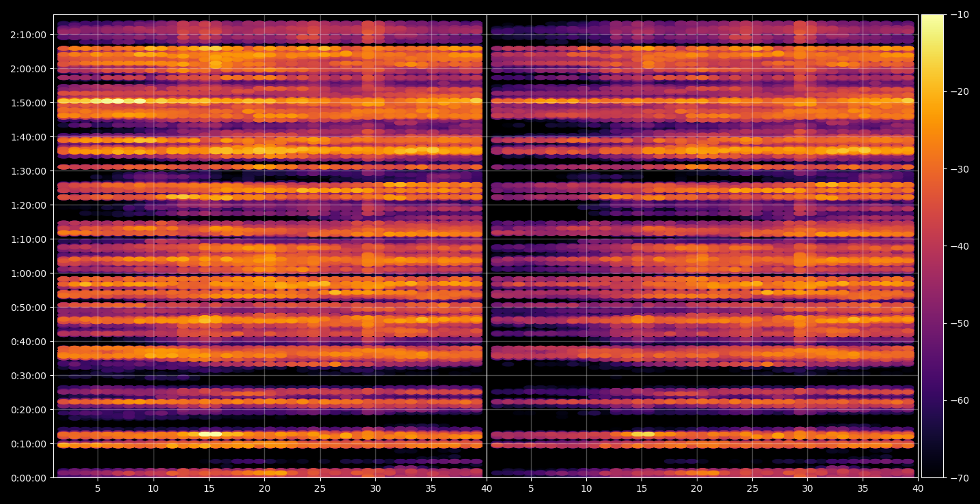Select the 1:40:00 y-axis tick label
This screenshot has width=980, height=504.
(x=29, y=136)
